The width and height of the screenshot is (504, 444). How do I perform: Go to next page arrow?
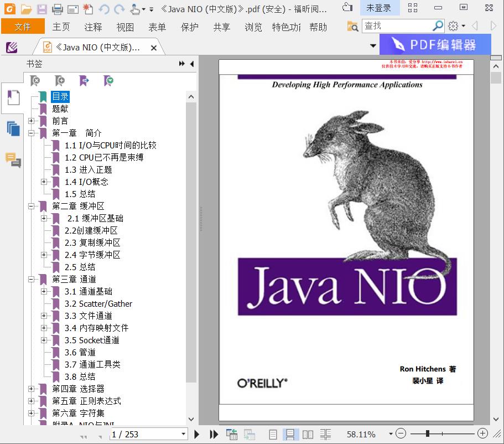tap(197, 435)
